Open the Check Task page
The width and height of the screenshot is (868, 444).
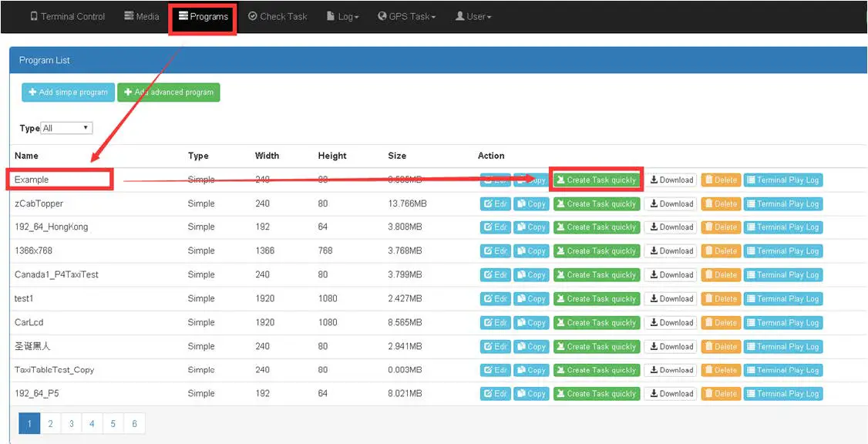coord(278,16)
